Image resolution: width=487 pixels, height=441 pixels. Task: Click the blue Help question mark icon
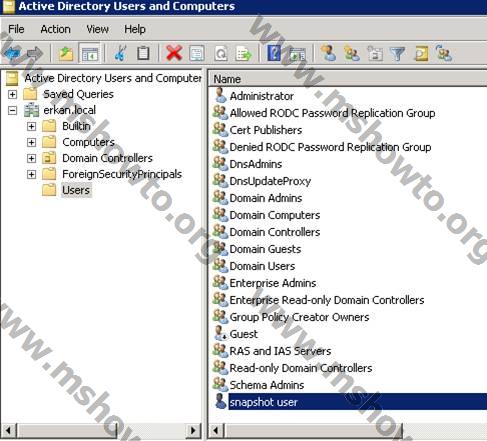(273, 53)
